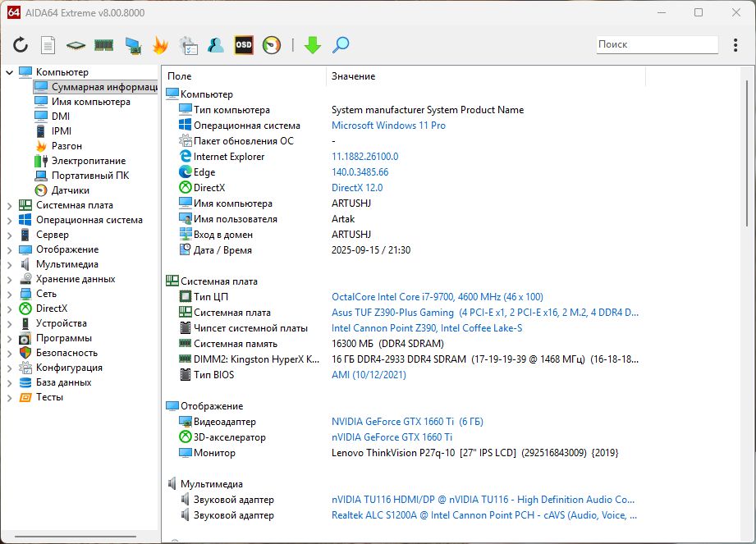Screen dimensions: 756x544
Task: Click the green download arrow icon
Action: click(x=313, y=45)
